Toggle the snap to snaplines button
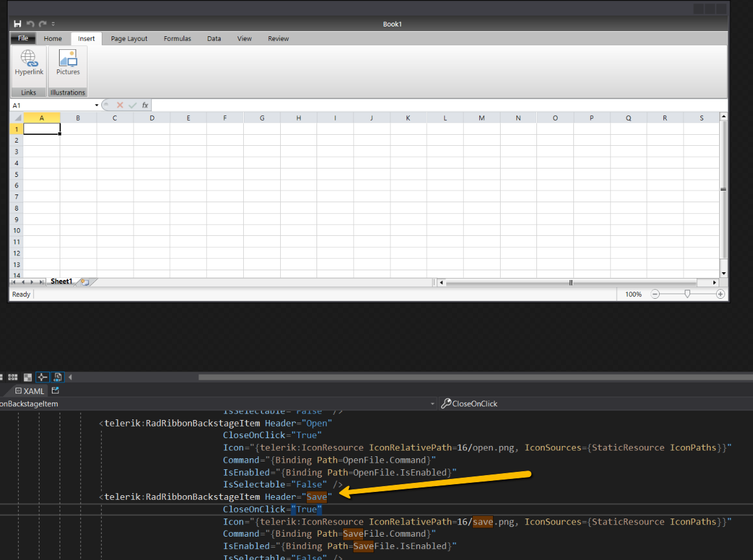Viewport: 753px width, 560px height. pyautogui.click(x=43, y=377)
